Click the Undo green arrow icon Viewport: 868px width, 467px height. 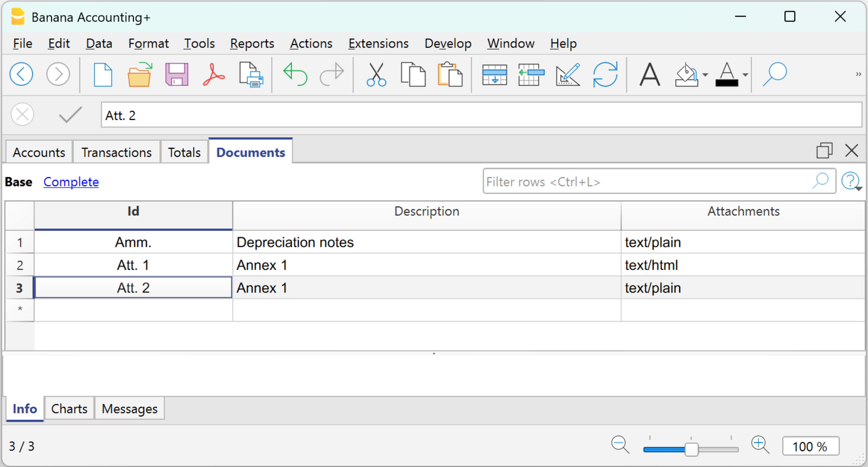(295, 75)
